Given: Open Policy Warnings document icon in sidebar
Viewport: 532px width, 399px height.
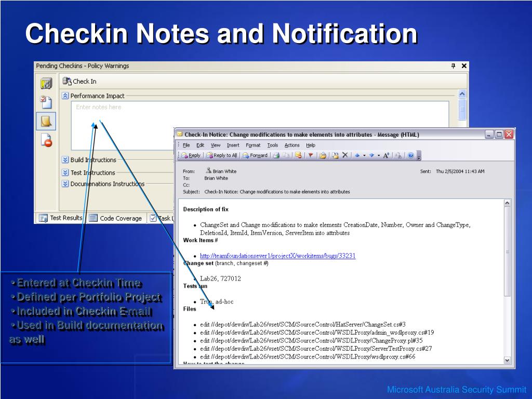Looking at the screenshot, I should [46, 140].
